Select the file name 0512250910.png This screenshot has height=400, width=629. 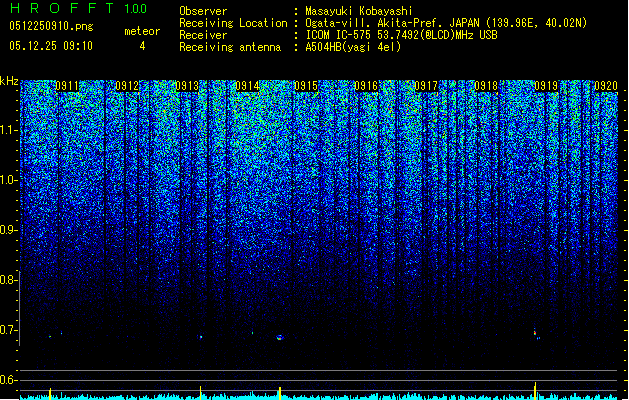pyautogui.click(x=51, y=26)
